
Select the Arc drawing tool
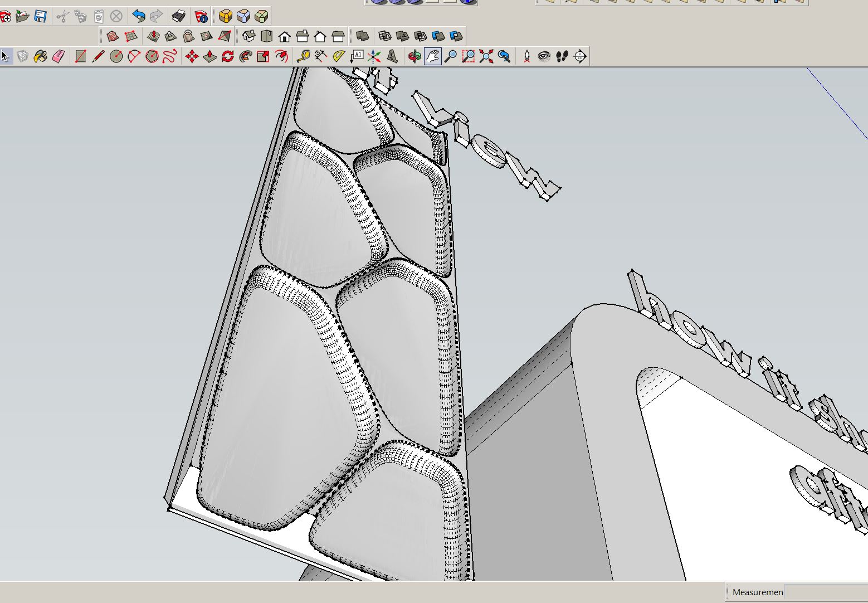point(134,56)
